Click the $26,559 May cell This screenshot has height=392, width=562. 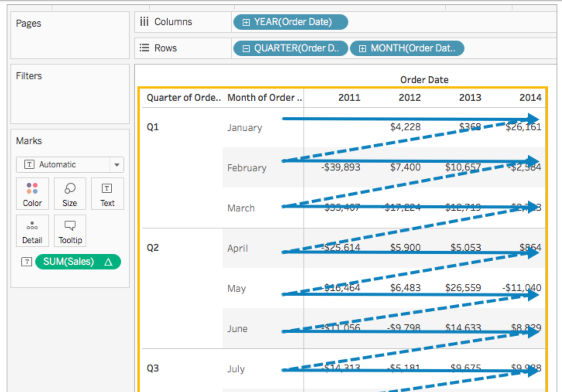[x=463, y=288]
